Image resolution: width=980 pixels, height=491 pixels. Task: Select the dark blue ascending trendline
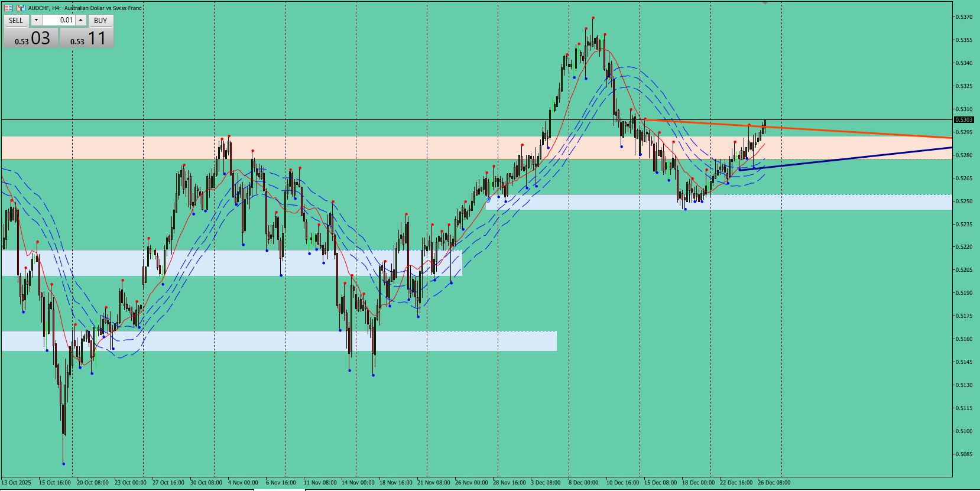[x=845, y=158]
